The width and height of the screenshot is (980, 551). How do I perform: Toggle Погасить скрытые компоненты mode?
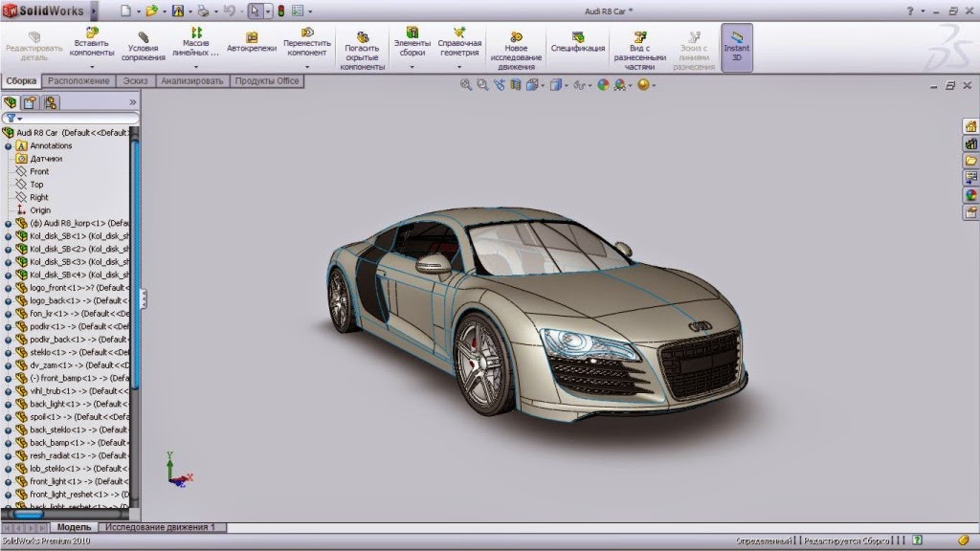361,43
